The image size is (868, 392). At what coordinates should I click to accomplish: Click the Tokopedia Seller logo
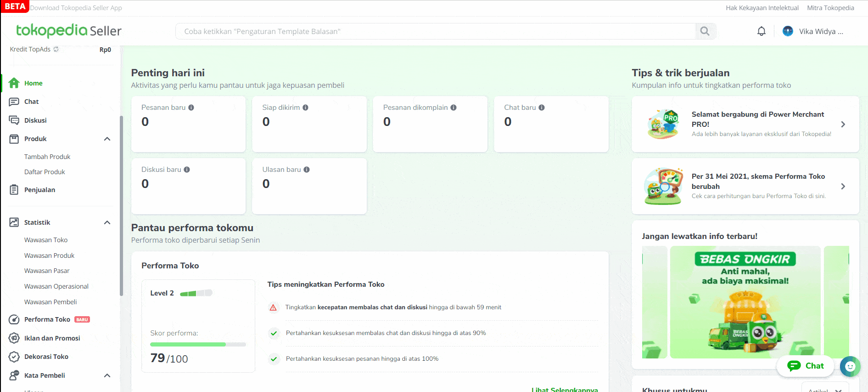point(69,30)
